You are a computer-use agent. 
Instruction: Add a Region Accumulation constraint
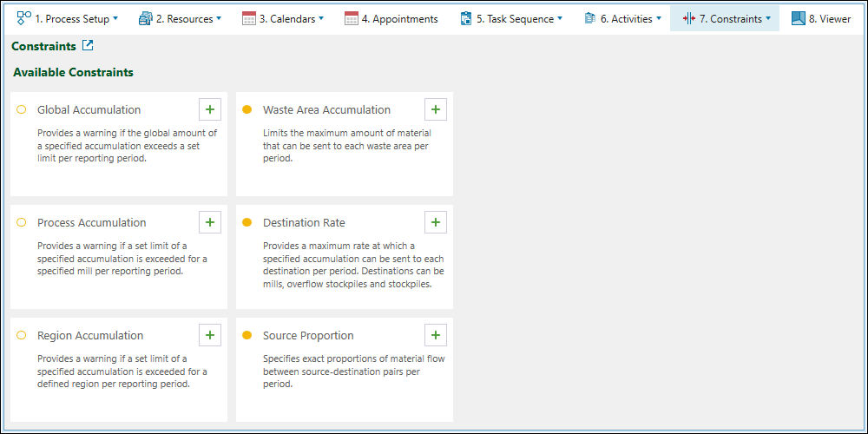pyautogui.click(x=210, y=335)
